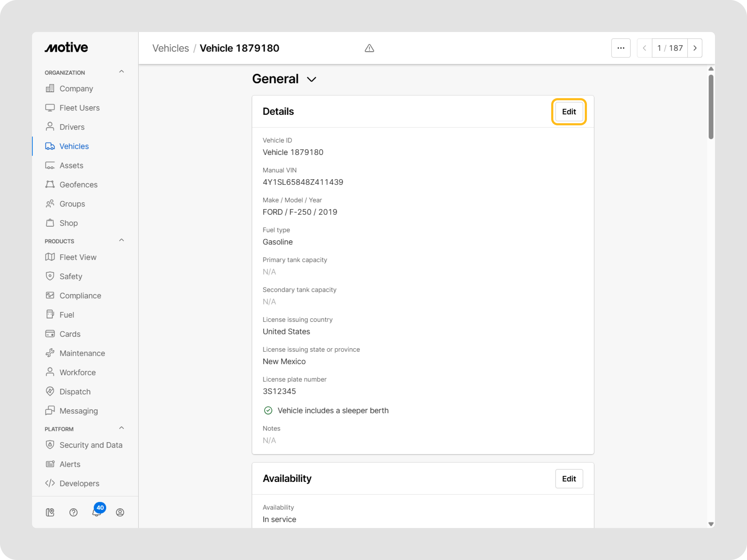Image resolution: width=747 pixels, height=560 pixels.
Task: Expand the General section dropdown
Action: tap(311, 79)
